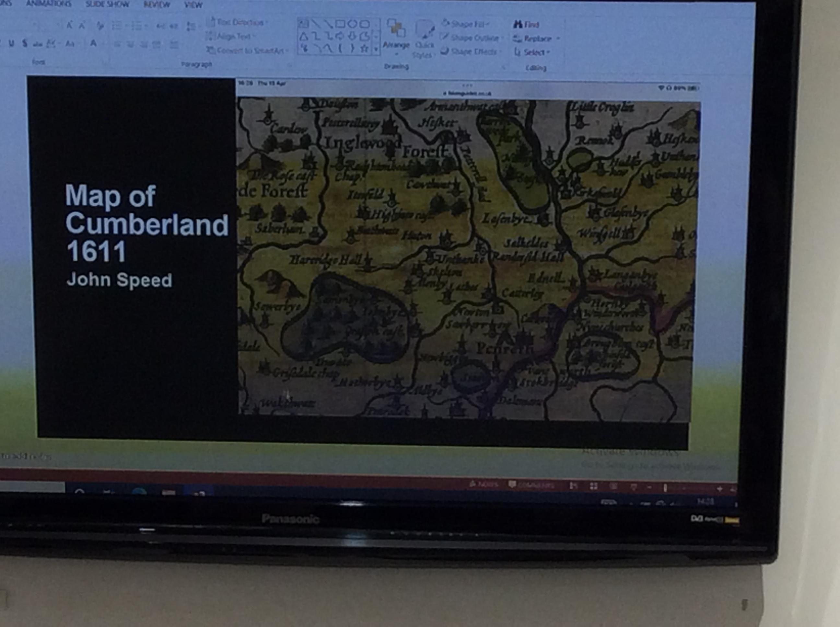Screen dimensions: 840x627
Task: Toggle Justify paragraph alignment
Action: 156,45
